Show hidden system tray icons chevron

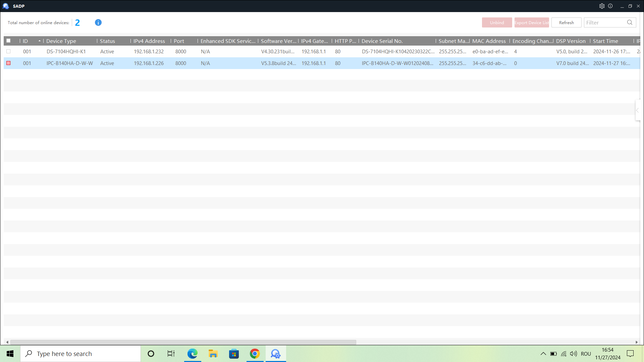point(543,354)
